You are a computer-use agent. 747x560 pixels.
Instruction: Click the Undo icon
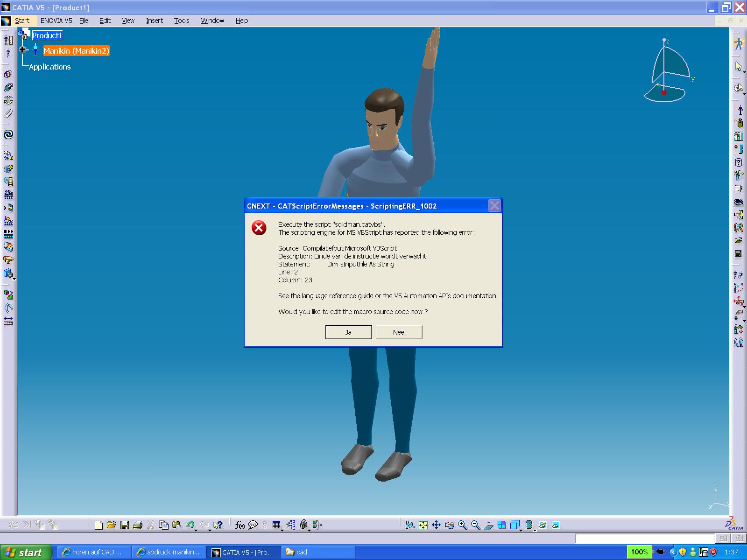(x=189, y=525)
